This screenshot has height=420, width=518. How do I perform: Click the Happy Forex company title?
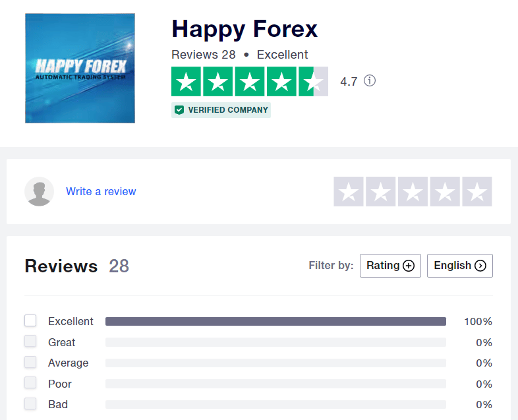point(245,29)
